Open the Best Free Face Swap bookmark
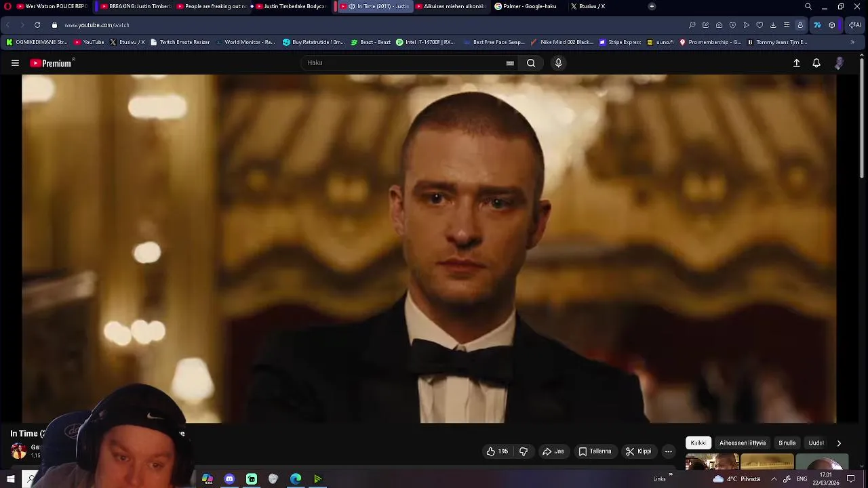868x488 pixels. 494,42
